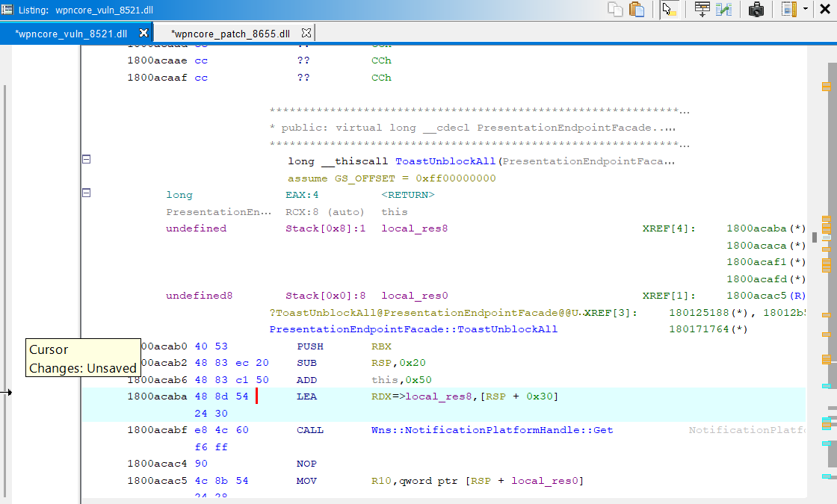Follow XREF address 1800acac5(R)
The image size is (837, 504).
pos(765,296)
